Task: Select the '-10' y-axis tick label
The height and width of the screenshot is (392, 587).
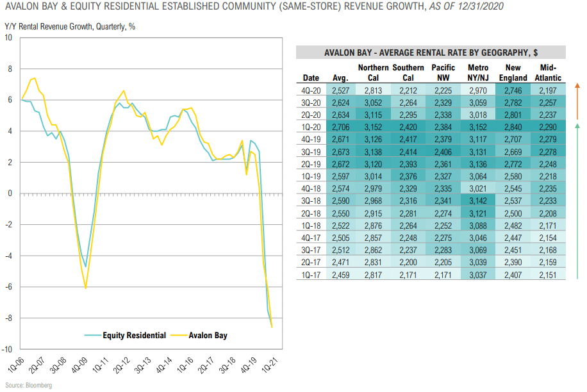Action: [x=7, y=349]
